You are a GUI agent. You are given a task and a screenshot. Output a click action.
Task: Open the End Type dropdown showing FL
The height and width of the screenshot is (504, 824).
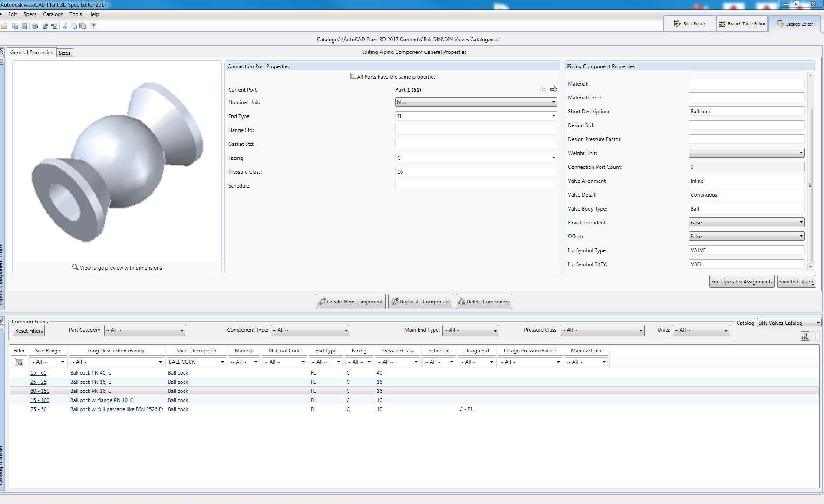[x=476, y=116]
